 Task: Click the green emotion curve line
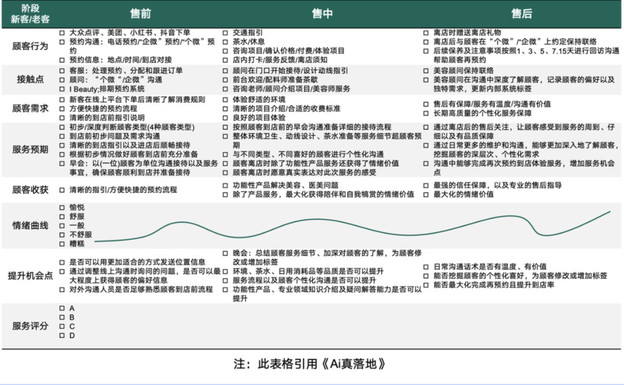(x=318, y=219)
